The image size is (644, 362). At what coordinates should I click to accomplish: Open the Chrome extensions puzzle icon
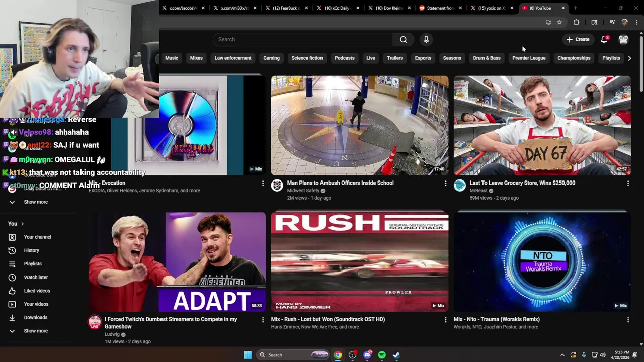point(577,22)
